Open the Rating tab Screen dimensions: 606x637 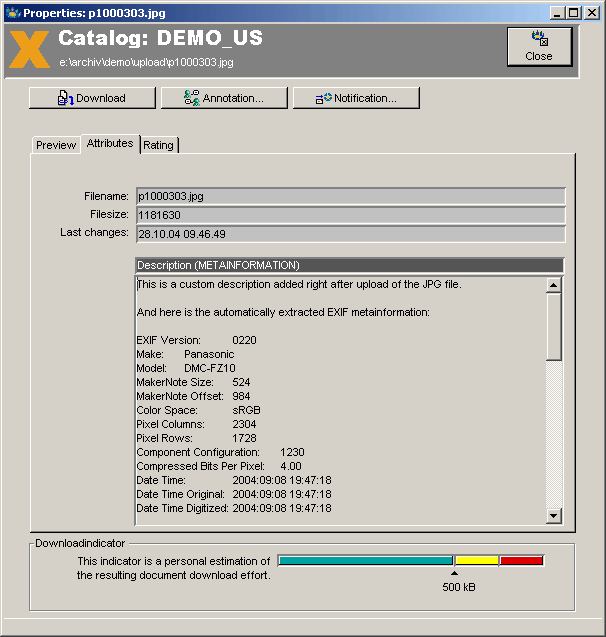pos(158,145)
